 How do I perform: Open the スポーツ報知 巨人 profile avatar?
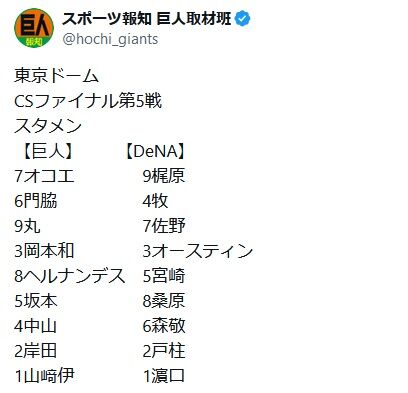coord(34,28)
